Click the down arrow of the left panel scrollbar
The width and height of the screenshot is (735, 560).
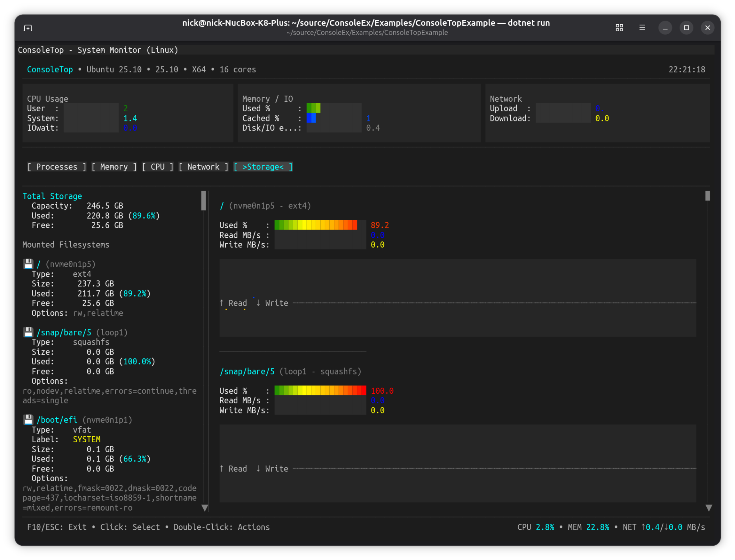(205, 508)
